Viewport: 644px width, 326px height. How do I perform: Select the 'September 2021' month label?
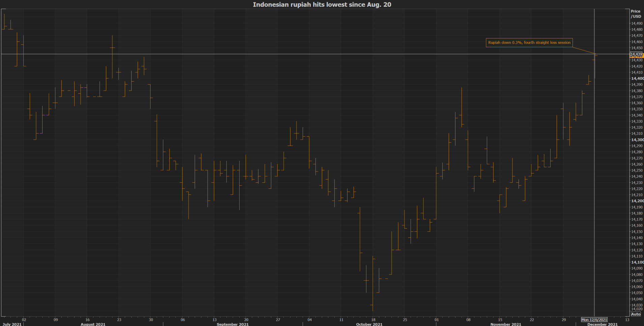pyautogui.click(x=232, y=324)
